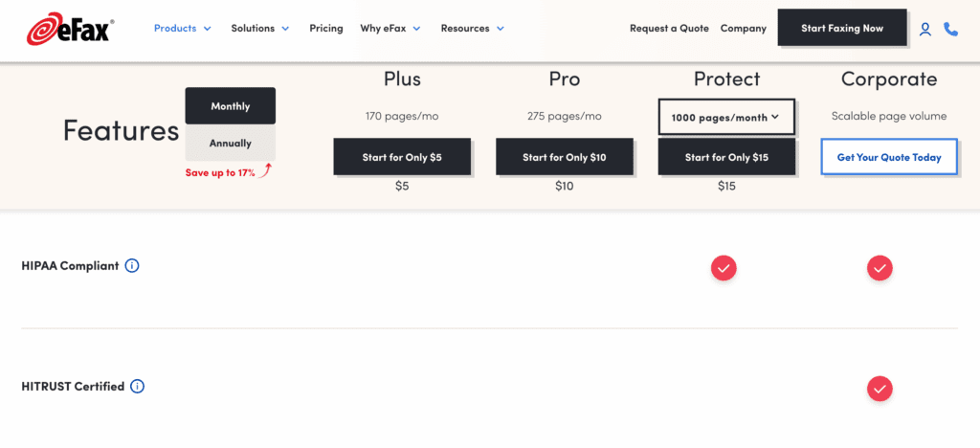Viewport: 980px width, 448px height.
Task: Switch billing to Annually
Action: tap(230, 144)
